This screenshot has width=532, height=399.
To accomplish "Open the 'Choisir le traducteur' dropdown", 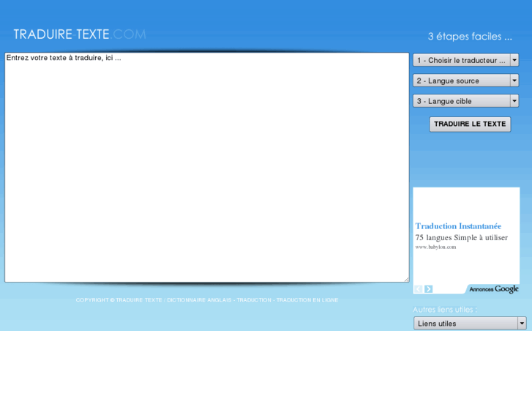I will [x=465, y=60].
